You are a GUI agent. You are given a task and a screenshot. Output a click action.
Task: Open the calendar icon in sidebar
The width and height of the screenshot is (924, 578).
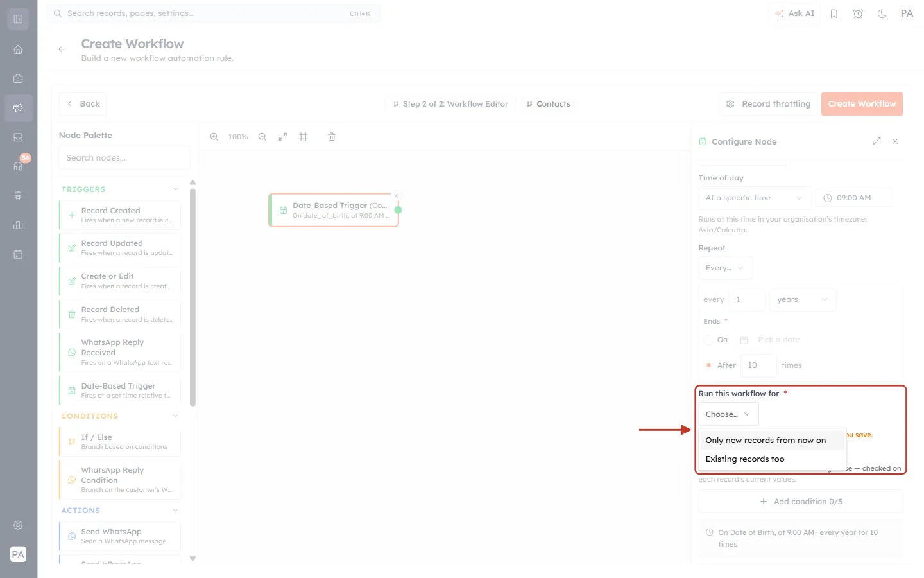(x=18, y=254)
